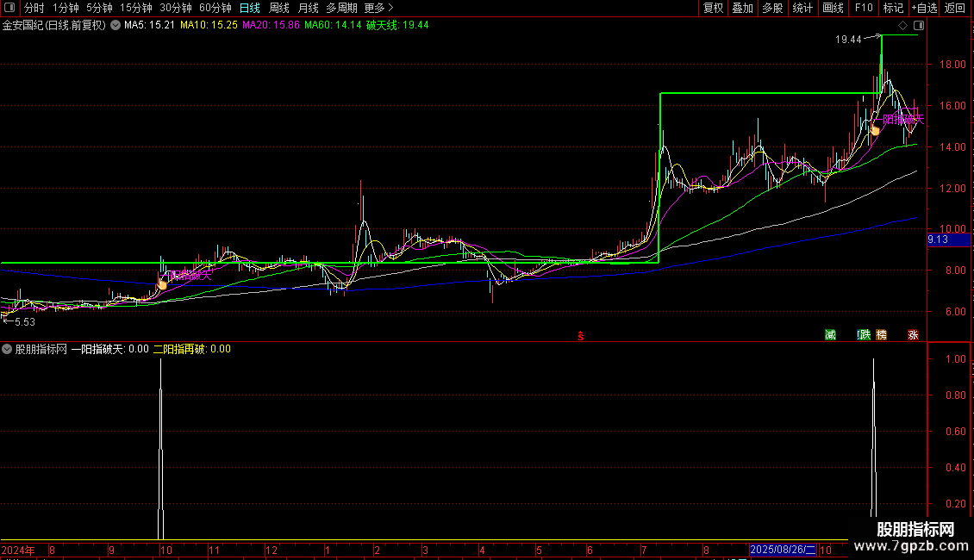
Task: Open the F10 company info
Action: 863,8
